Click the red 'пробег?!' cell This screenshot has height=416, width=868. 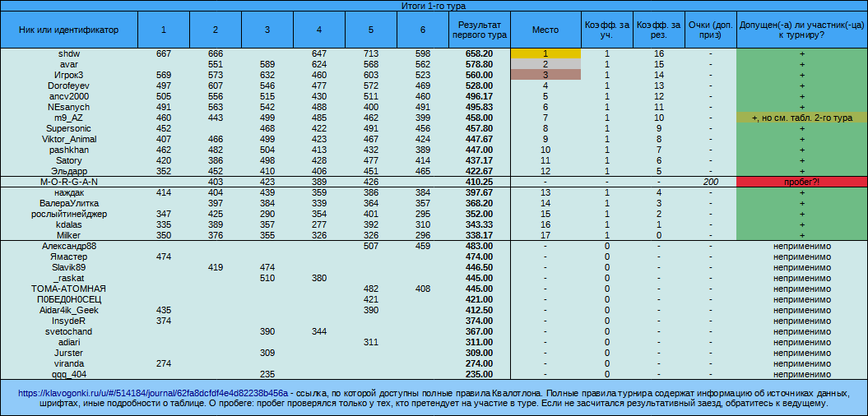(x=801, y=182)
